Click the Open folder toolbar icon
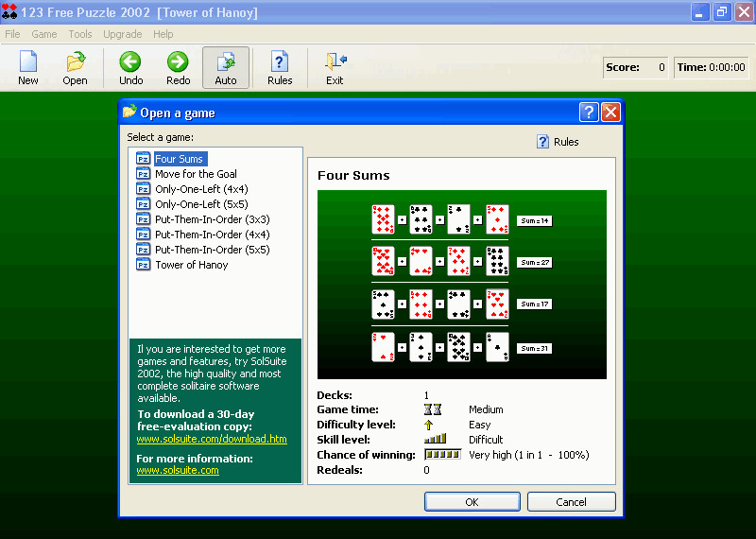The image size is (756, 539). [x=76, y=61]
